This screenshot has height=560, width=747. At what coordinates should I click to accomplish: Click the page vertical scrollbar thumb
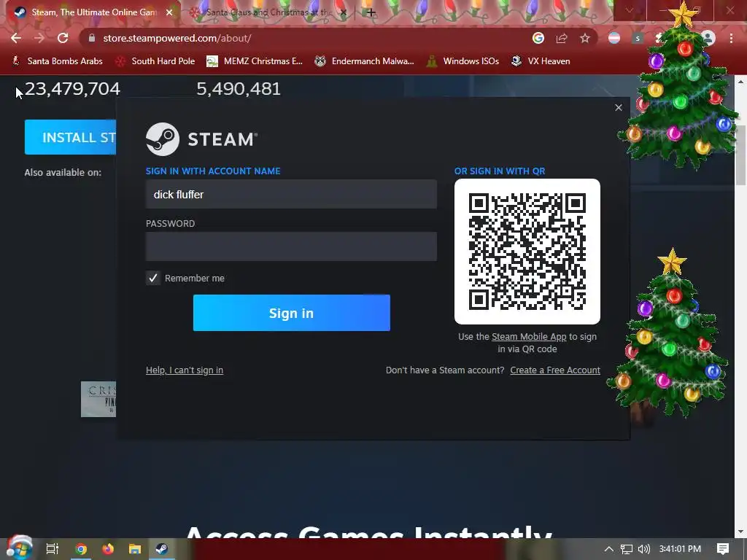click(x=741, y=155)
